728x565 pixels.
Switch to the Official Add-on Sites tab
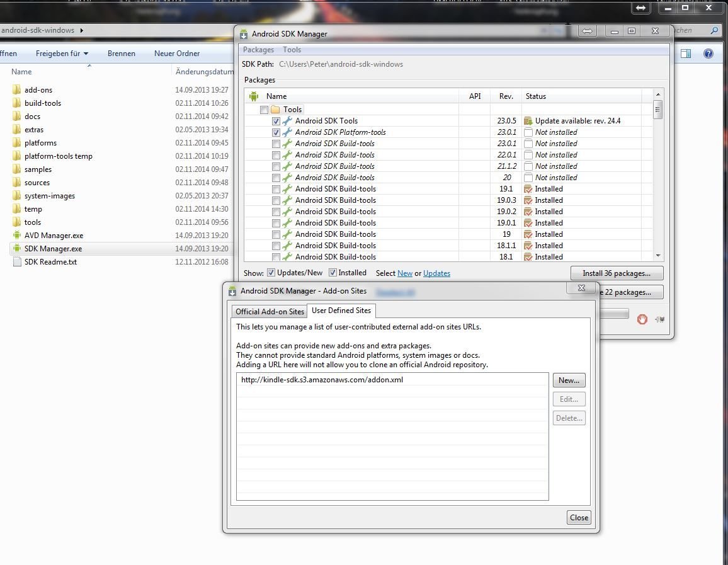pos(270,312)
